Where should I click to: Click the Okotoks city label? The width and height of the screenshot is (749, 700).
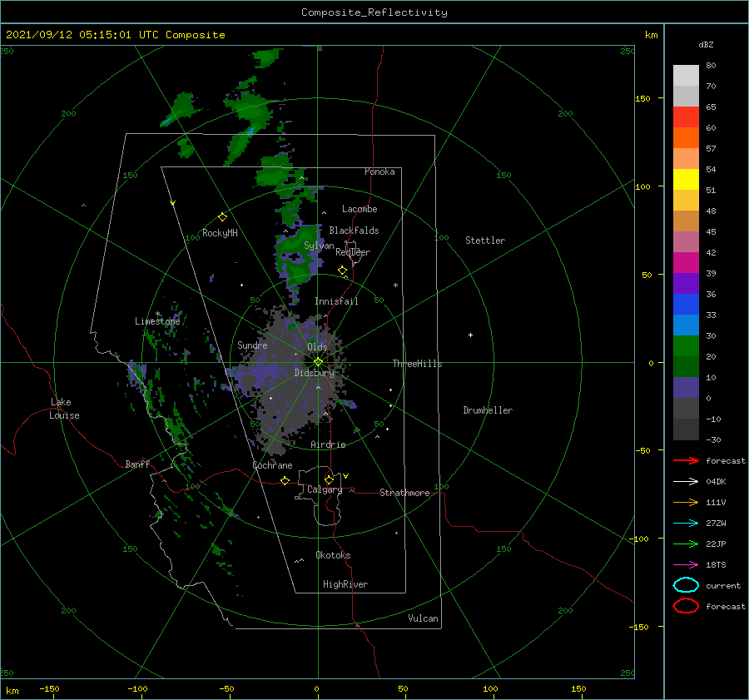pyautogui.click(x=334, y=555)
